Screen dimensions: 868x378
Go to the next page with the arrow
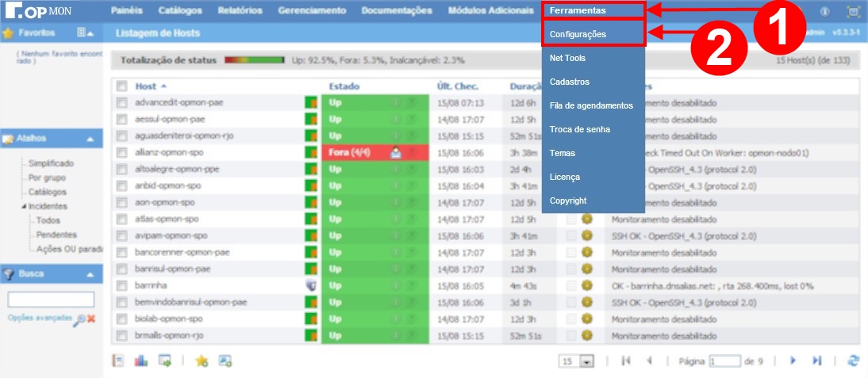[x=793, y=361]
